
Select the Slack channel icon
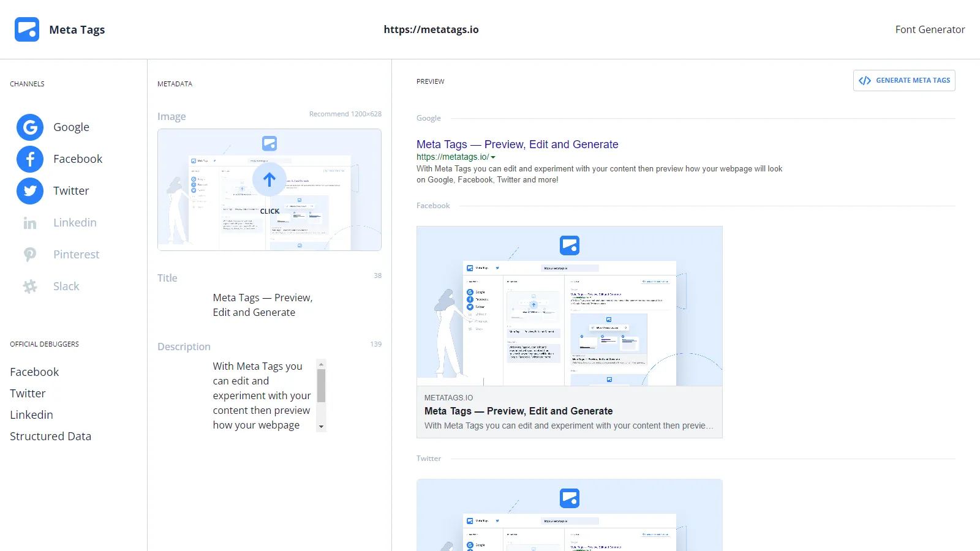(x=29, y=286)
